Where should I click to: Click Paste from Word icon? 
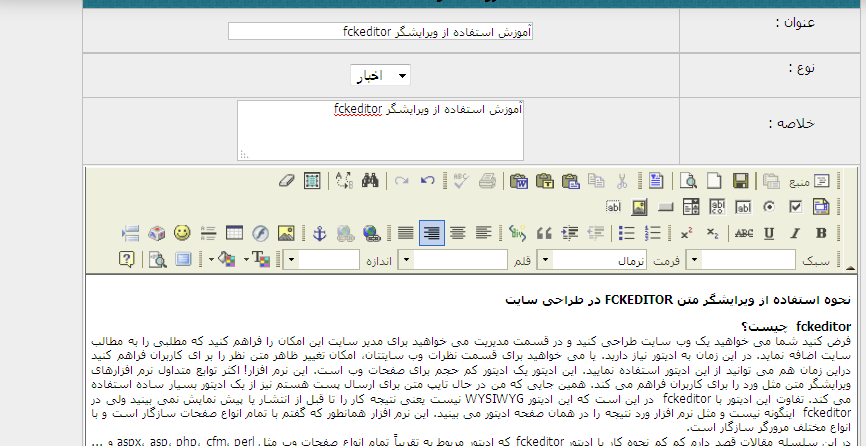(519, 180)
